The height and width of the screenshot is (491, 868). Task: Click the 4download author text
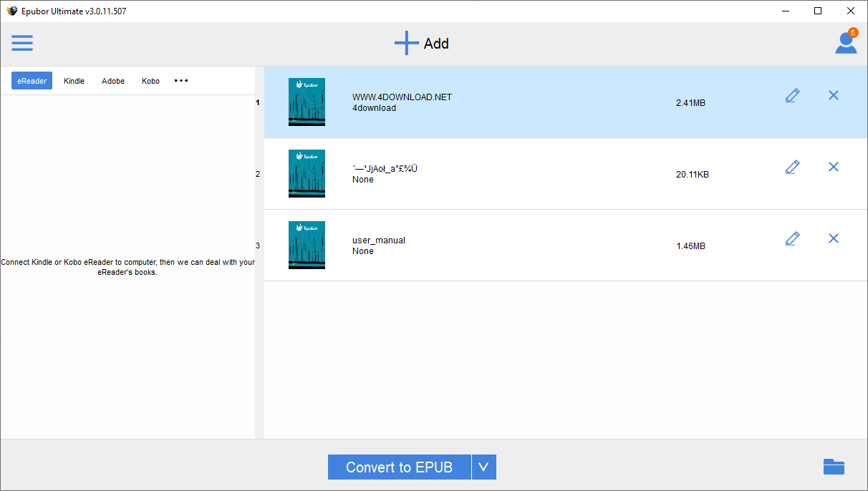pos(374,108)
